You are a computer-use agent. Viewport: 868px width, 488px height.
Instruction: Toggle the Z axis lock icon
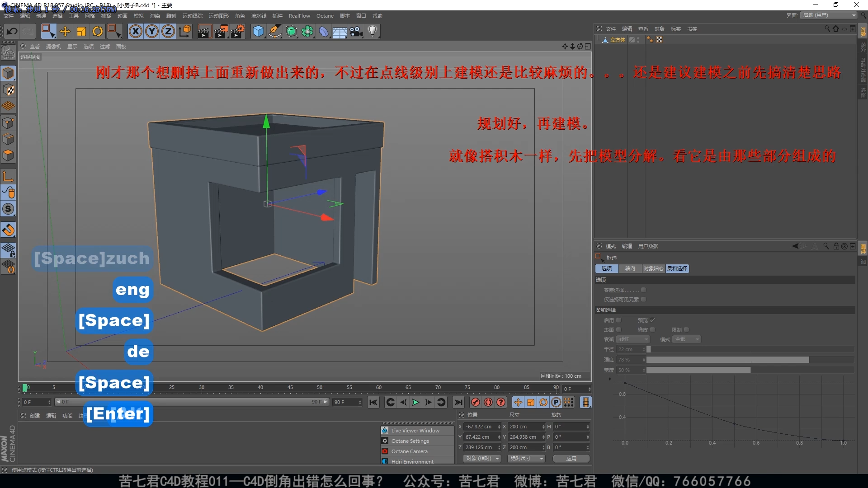coord(168,31)
